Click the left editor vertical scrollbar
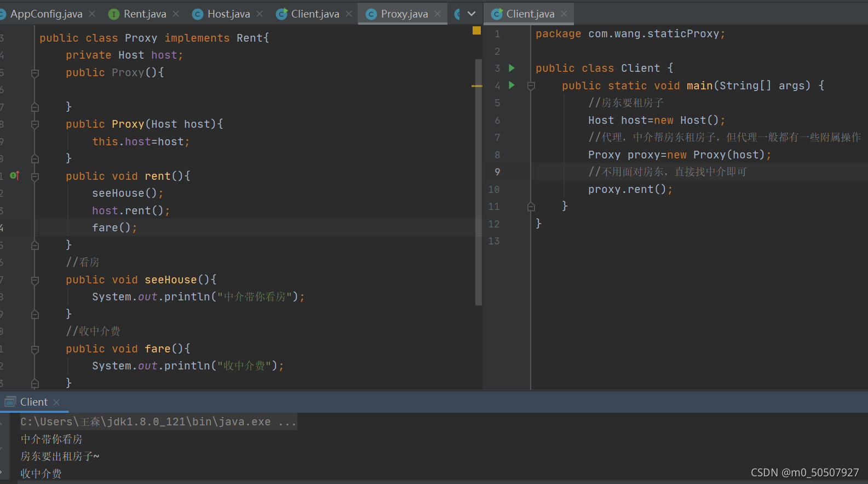Viewport: 868px width, 484px height. click(x=479, y=181)
